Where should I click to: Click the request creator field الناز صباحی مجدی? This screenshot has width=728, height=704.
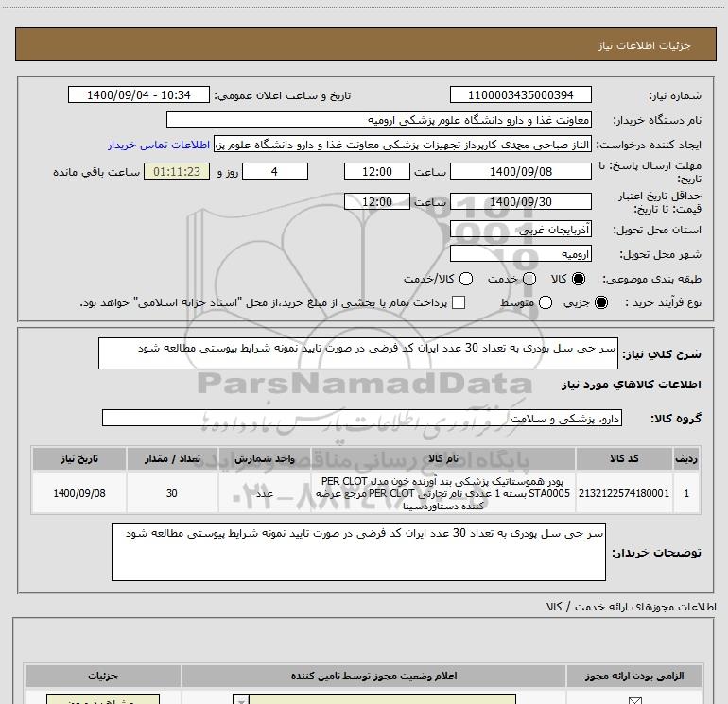click(403, 145)
